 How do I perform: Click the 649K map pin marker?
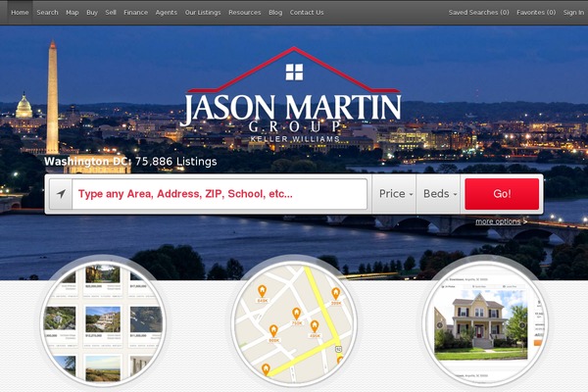point(262,293)
